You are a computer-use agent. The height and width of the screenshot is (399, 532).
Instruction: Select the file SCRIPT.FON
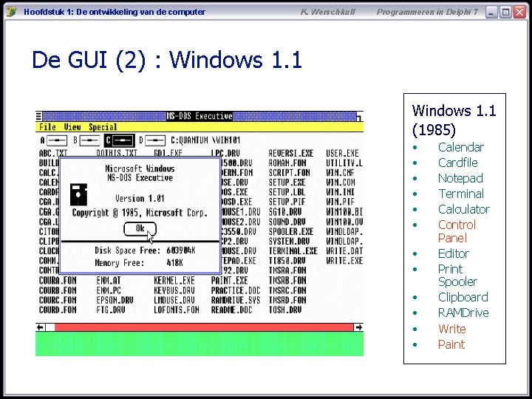(290, 173)
